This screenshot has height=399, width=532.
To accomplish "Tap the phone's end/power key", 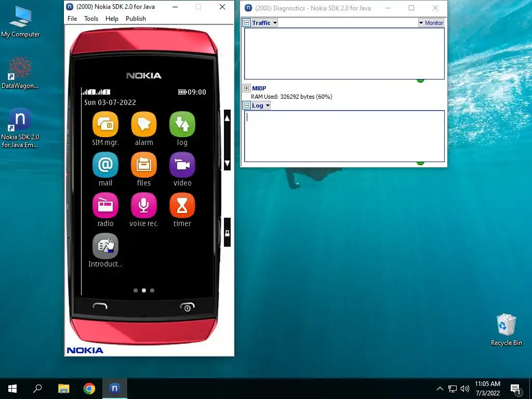I will click(187, 307).
